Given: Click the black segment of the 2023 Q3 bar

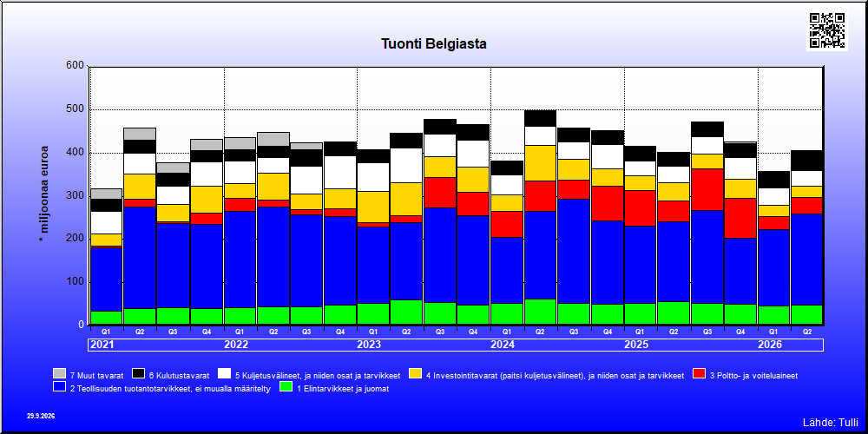Looking at the screenshot, I should click(x=440, y=127).
